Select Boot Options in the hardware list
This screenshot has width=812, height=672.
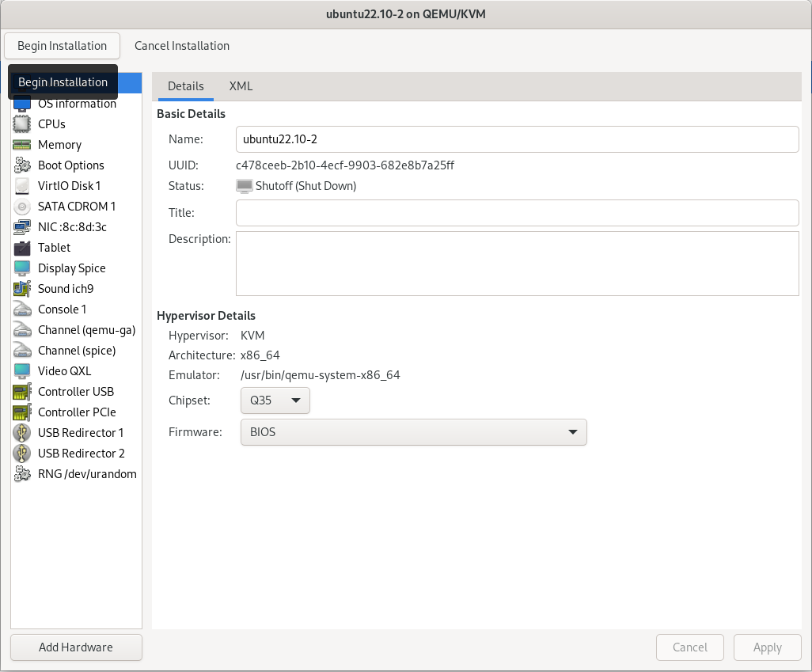point(76,165)
